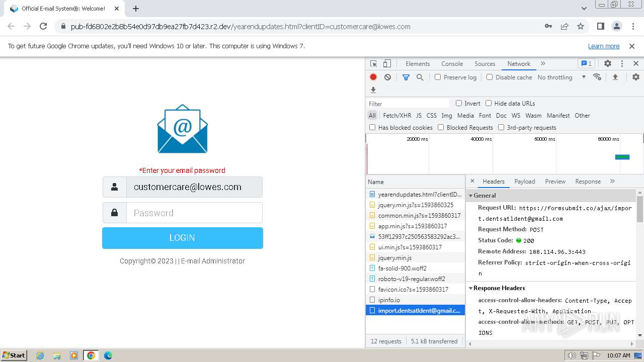This screenshot has width=644, height=362.
Task: Filter requests by Img type
Action: [x=446, y=115]
